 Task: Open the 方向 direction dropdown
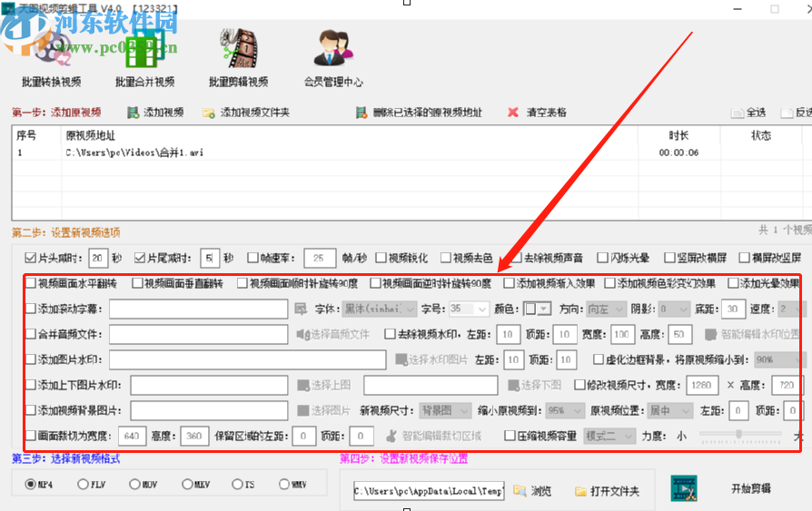[607, 310]
